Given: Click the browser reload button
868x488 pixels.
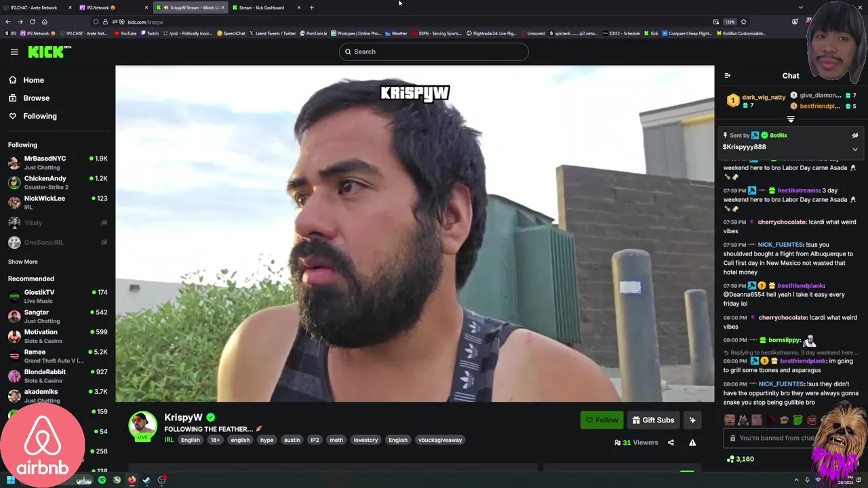Looking at the screenshot, I should 32,22.
